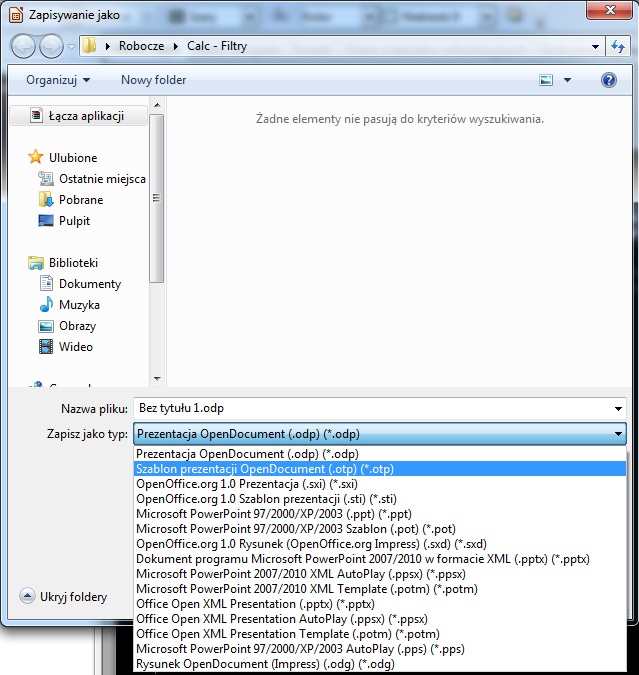Viewport: 639px width, 675px height.
Task: Select Łącza aplikacji in sidebar
Action: pyautogui.click(x=78, y=116)
